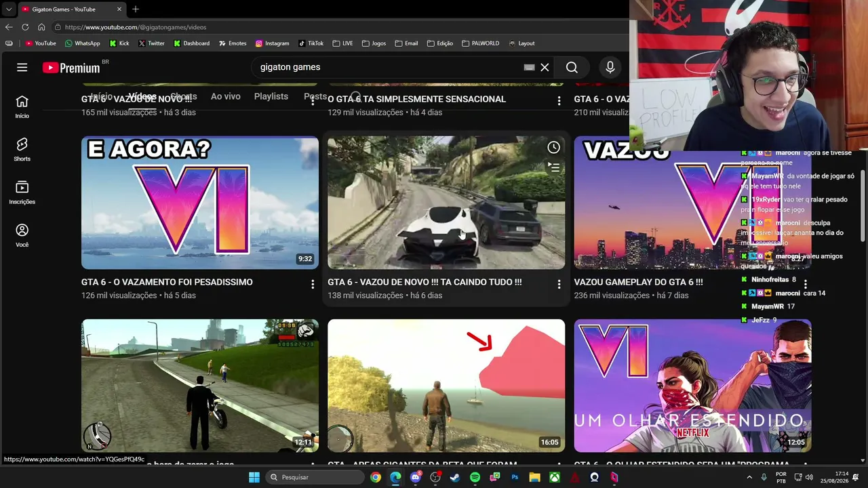Show hidden system tray icons
Screen dimensions: 868x488
tap(749, 477)
